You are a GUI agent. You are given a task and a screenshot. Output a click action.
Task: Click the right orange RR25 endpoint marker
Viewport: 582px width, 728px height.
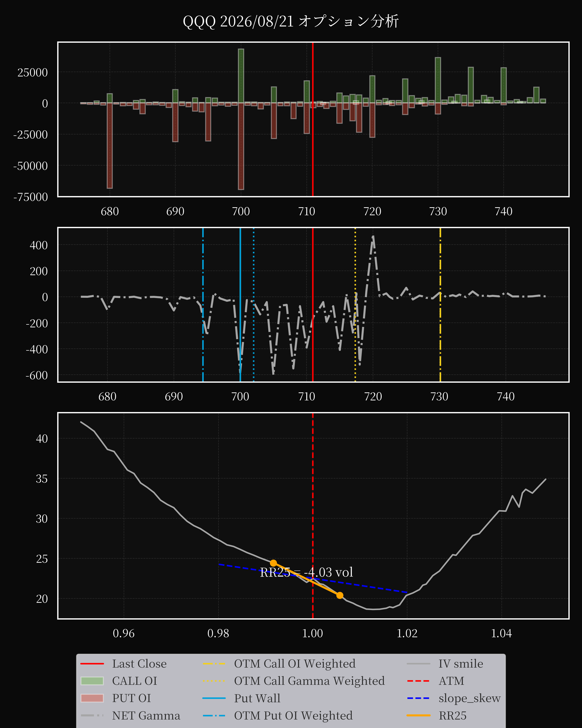[340, 595]
